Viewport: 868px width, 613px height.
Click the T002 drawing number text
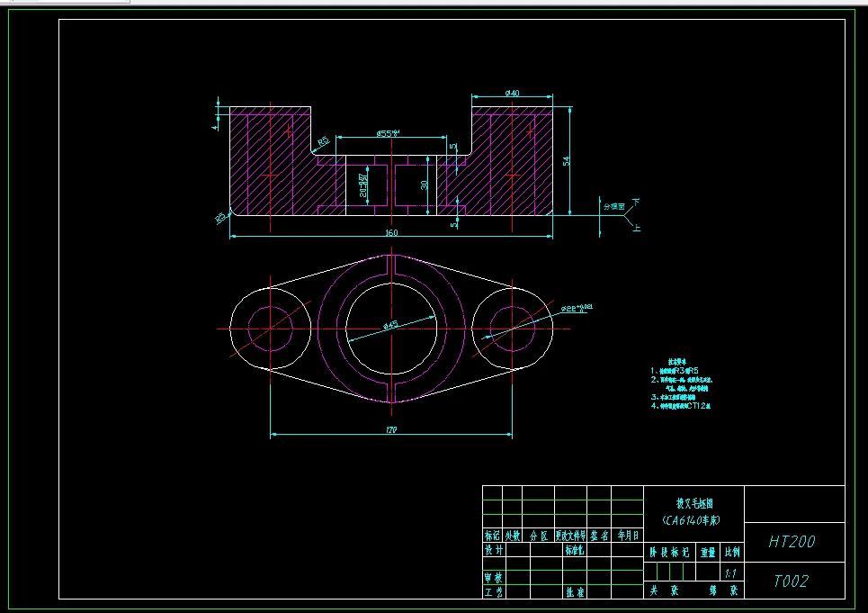click(791, 581)
